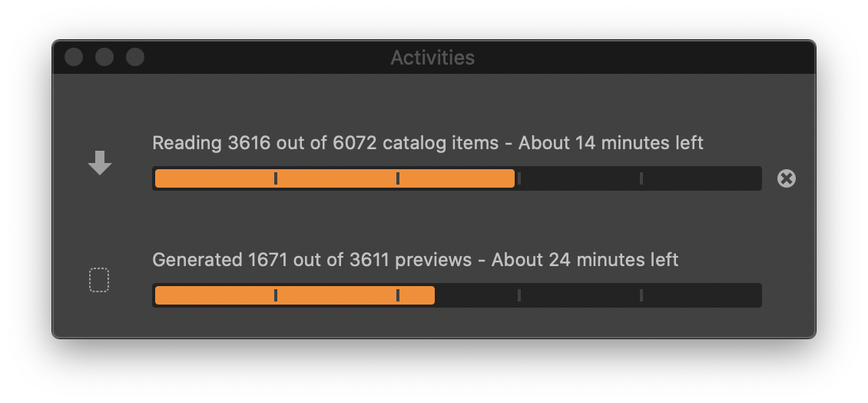Click the fourth tick mark on the catalog reading bar
Screen dimensions: 868x403
click(x=641, y=178)
